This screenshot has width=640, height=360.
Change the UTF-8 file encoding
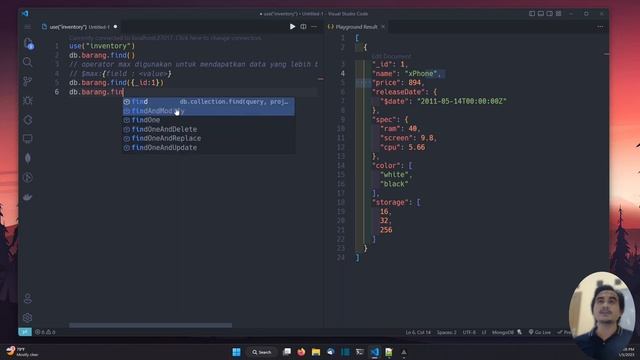click(469, 332)
